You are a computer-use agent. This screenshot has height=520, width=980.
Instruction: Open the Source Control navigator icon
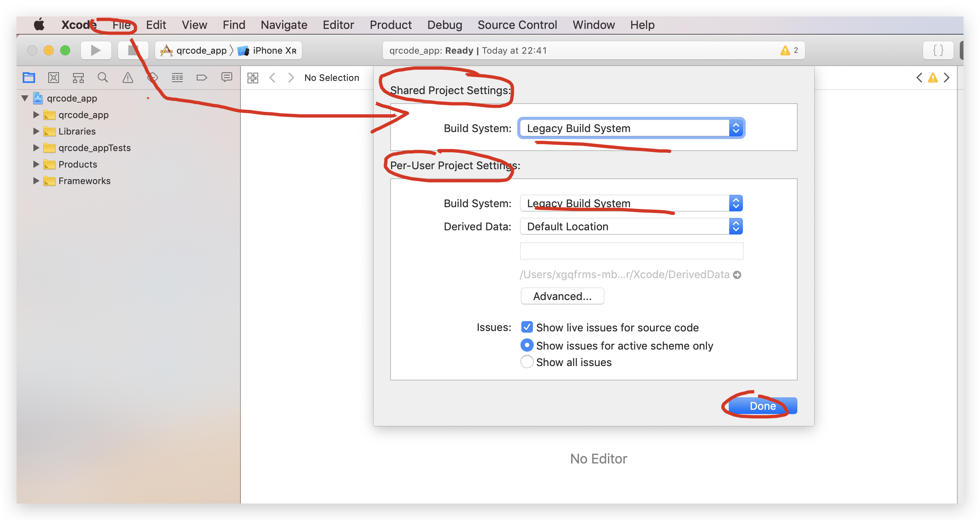[54, 78]
